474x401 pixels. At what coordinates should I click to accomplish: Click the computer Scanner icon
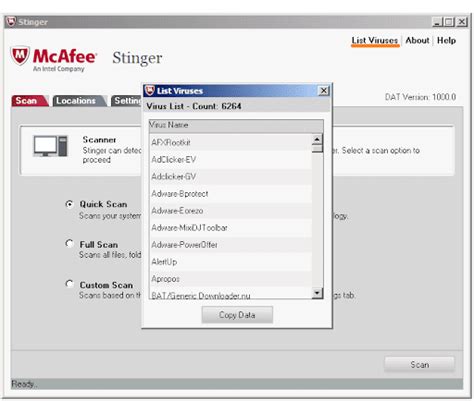50,146
